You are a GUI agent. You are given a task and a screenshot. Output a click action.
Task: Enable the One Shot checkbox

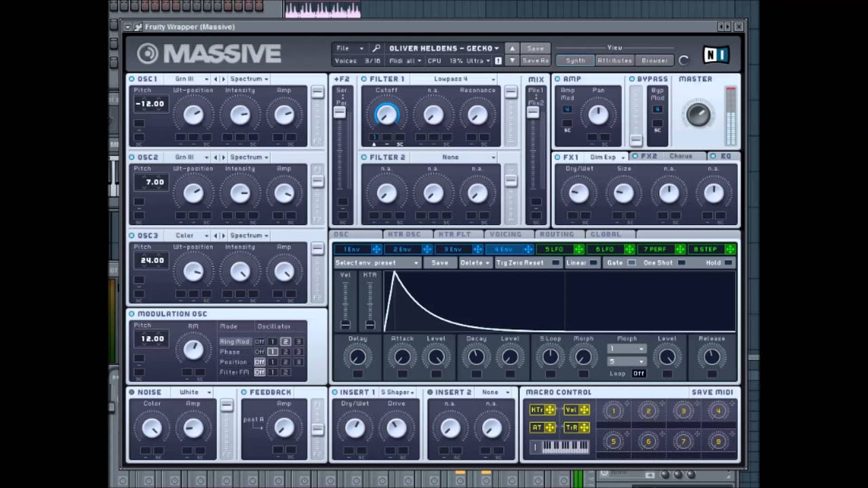(682, 263)
